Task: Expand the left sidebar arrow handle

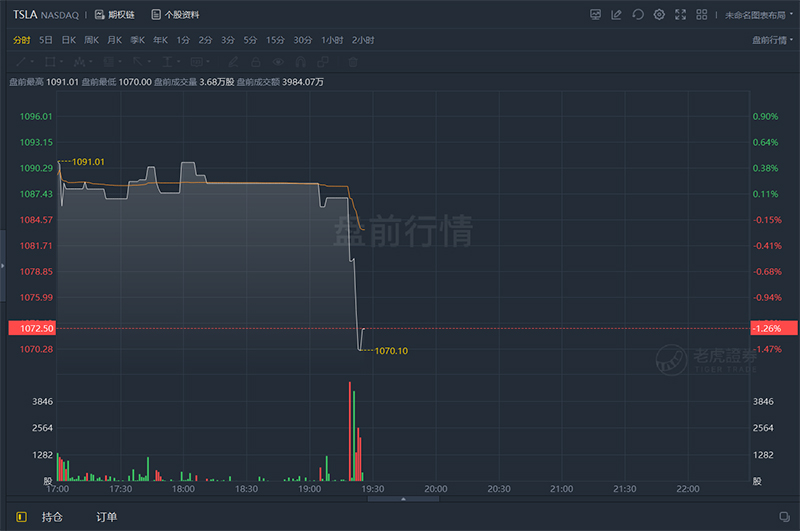Action: pos(3,266)
